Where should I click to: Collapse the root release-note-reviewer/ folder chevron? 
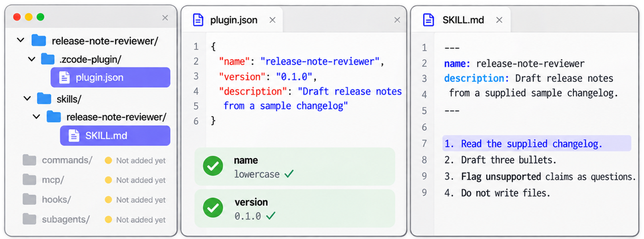[21, 40]
